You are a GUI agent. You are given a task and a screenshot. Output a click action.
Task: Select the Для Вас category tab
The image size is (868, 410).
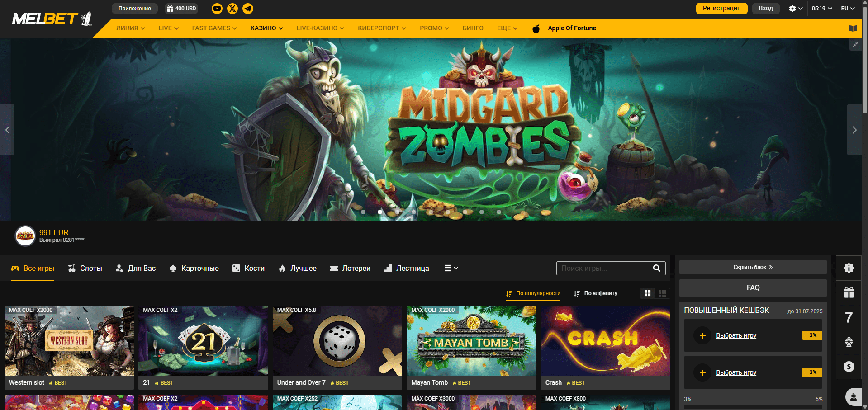coord(136,269)
